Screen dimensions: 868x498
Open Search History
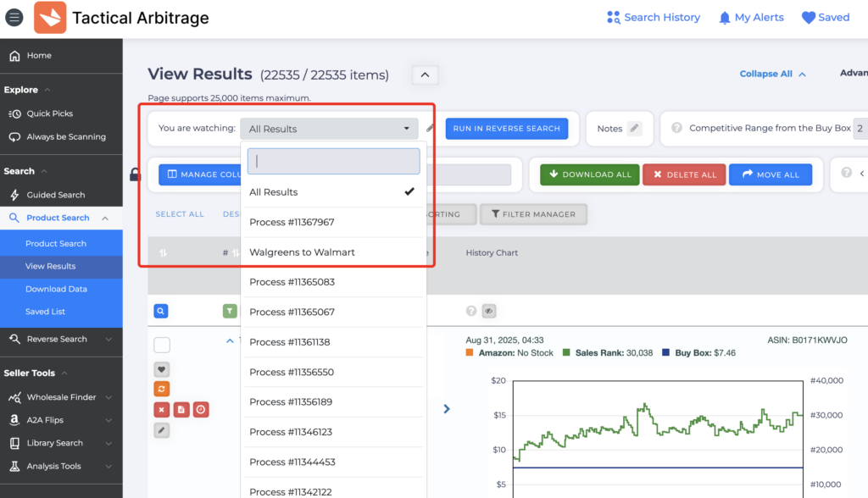tap(654, 18)
